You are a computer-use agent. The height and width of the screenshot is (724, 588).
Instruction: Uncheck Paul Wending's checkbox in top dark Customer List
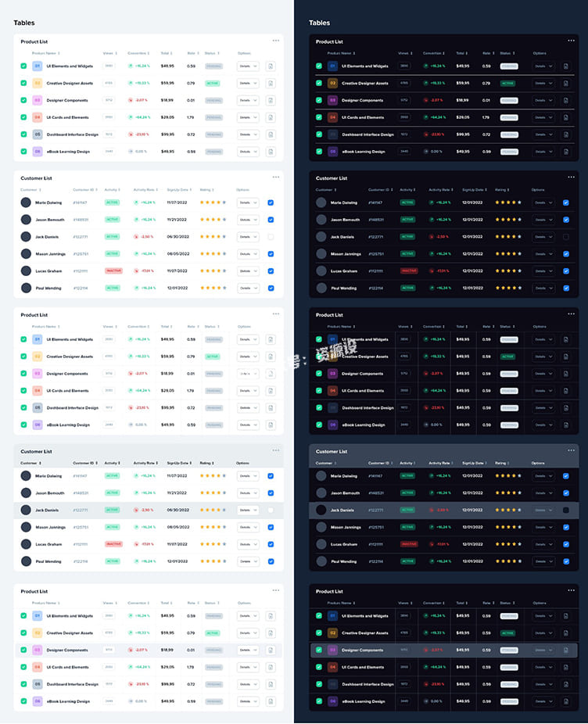(x=565, y=288)
